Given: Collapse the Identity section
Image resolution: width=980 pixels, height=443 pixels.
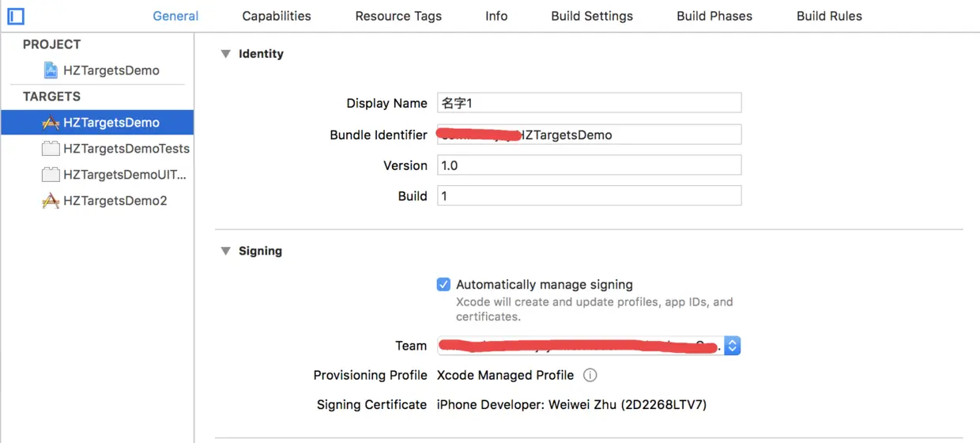Looking at the screenshot, I should [226, 54].
